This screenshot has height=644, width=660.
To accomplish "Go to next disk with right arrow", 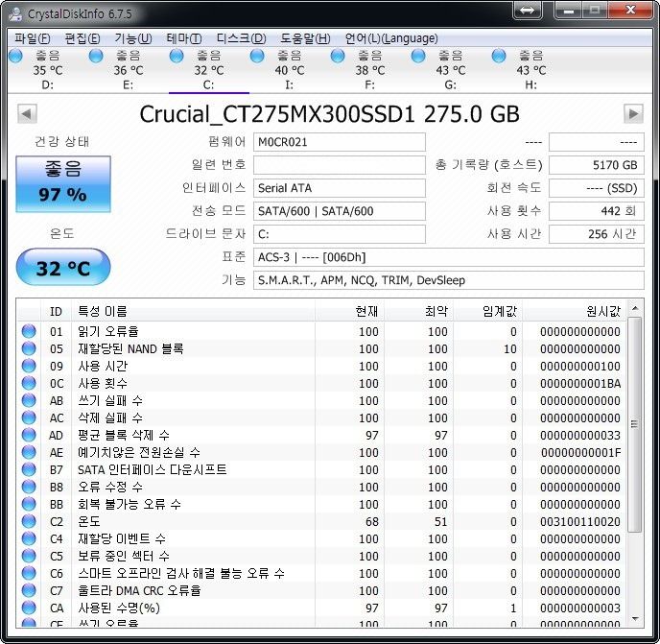I will [x=633, y=113].
